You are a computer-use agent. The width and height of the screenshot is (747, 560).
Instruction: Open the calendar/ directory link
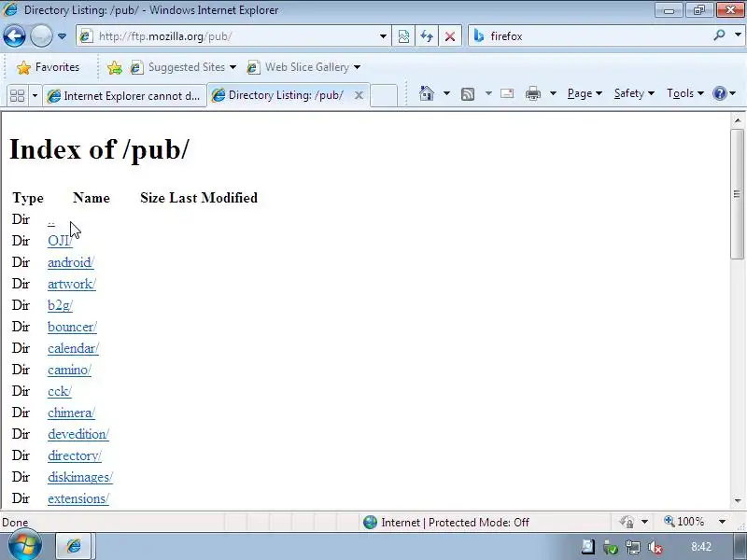point(74,348)
